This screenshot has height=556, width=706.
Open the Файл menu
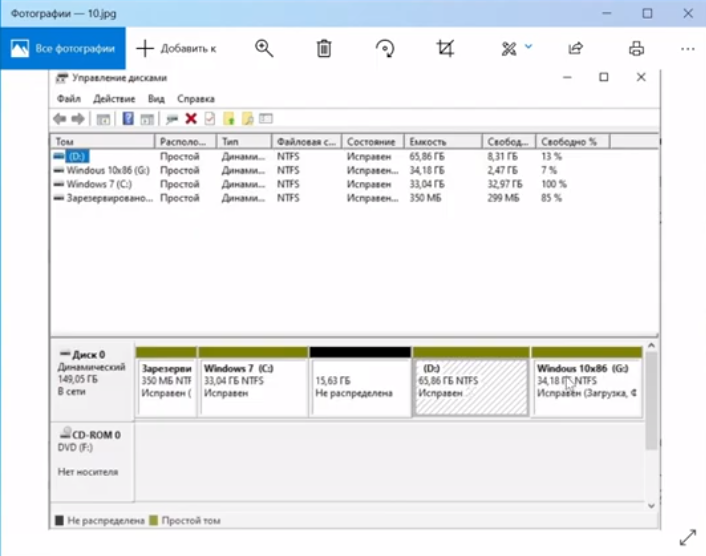click(68, 99)
